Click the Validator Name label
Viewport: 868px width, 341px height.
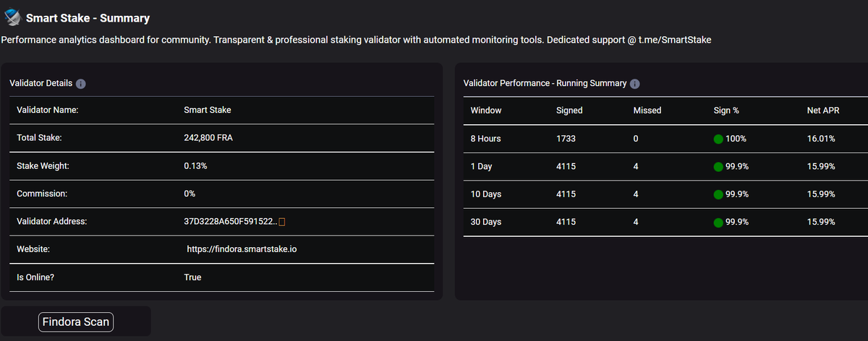coord(48,111)
